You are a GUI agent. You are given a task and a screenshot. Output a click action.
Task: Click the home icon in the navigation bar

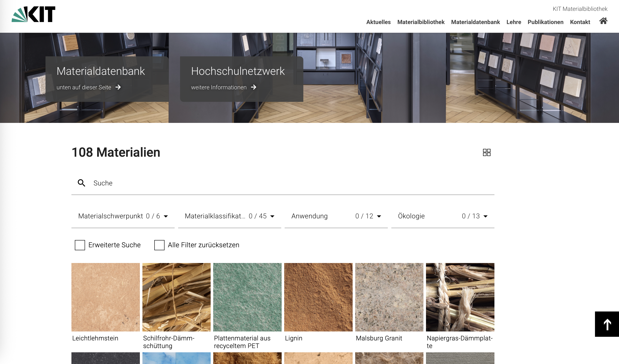click(x=603, y=22)
